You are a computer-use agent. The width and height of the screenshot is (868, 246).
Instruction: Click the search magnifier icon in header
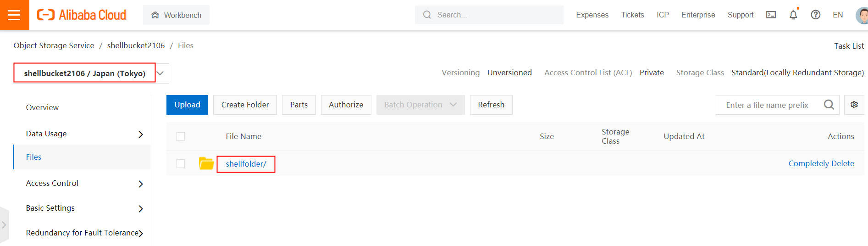pos(427,15)
